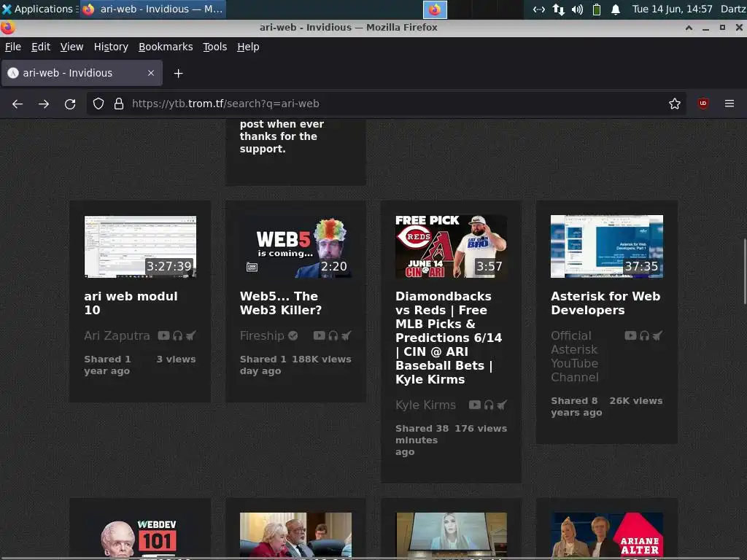Open the View menu
Image resolution: width=747 pixels, height=560 pixels.
71,47
